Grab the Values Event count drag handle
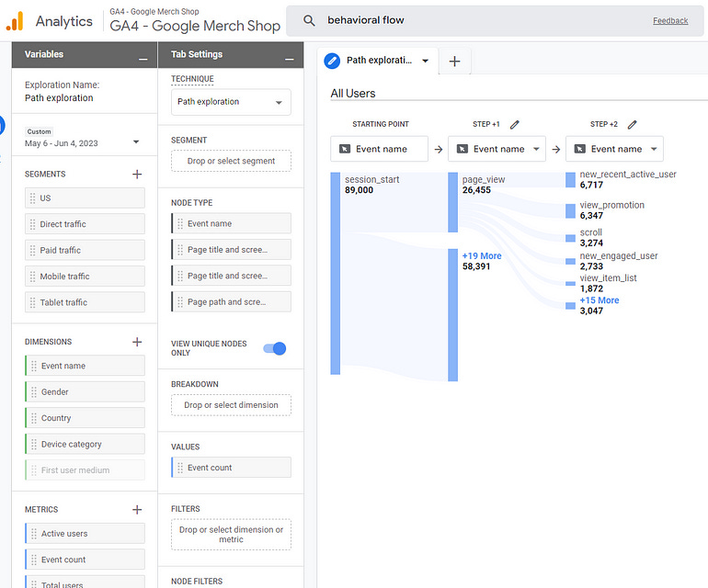The height and width of the screenshot is (588, 708). 180,468
